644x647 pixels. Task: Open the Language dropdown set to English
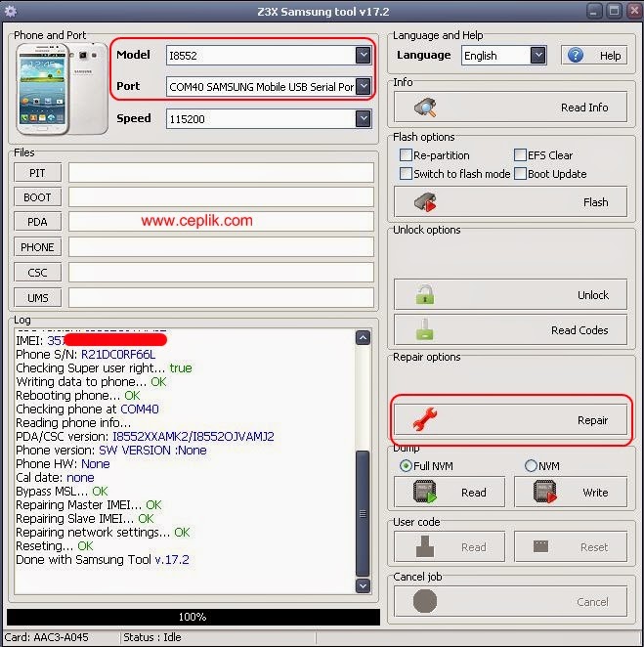538,55
